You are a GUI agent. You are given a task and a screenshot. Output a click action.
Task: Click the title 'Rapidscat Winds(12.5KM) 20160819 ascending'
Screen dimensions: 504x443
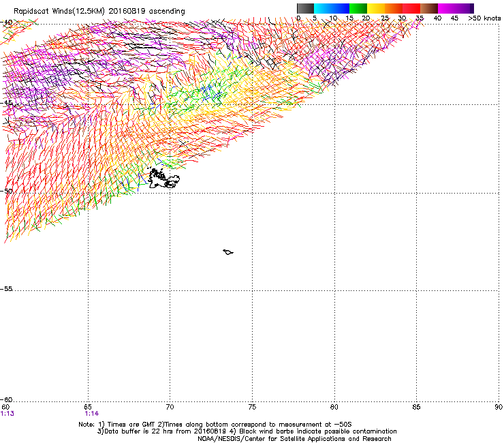click(x=99, y=12)
